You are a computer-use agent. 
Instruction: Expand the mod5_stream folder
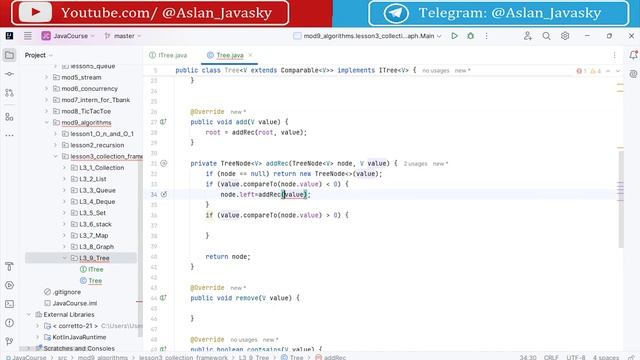[x=46, y=77]
